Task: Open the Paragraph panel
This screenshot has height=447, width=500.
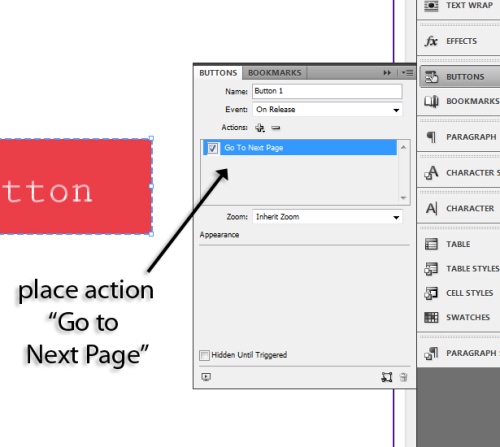Action: click(459, 137)
